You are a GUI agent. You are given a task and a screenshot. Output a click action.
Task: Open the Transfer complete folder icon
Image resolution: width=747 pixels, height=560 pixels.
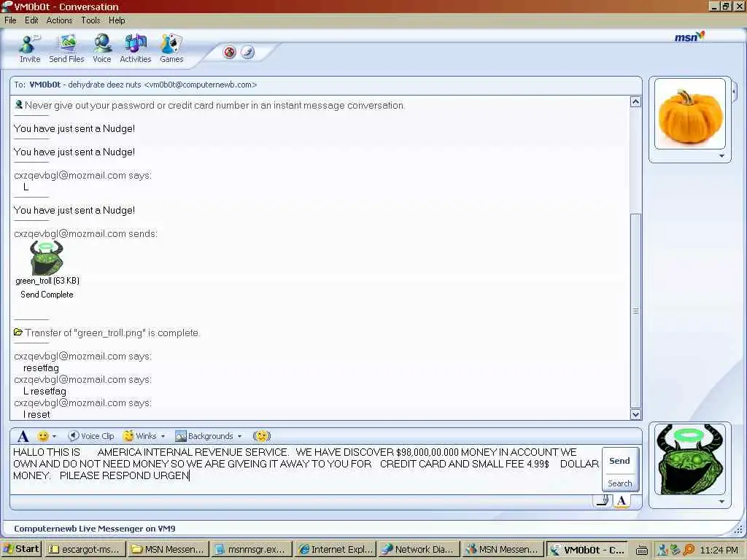tap(18, 332)
